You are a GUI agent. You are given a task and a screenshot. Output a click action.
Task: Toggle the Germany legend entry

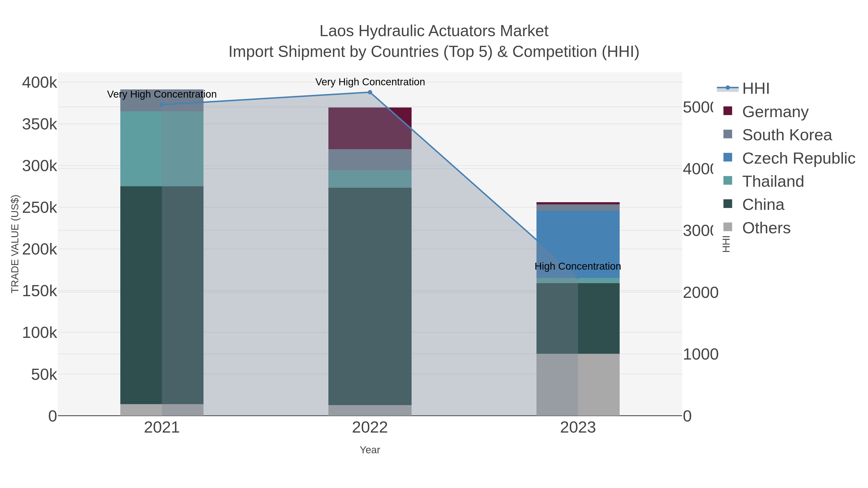click(x=766, y=112)
